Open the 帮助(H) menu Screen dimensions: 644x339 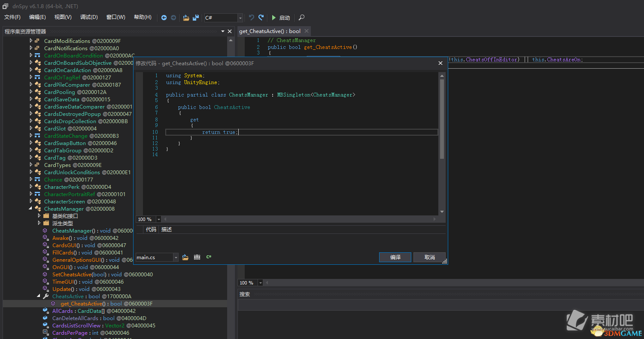(x=143, y=17)
